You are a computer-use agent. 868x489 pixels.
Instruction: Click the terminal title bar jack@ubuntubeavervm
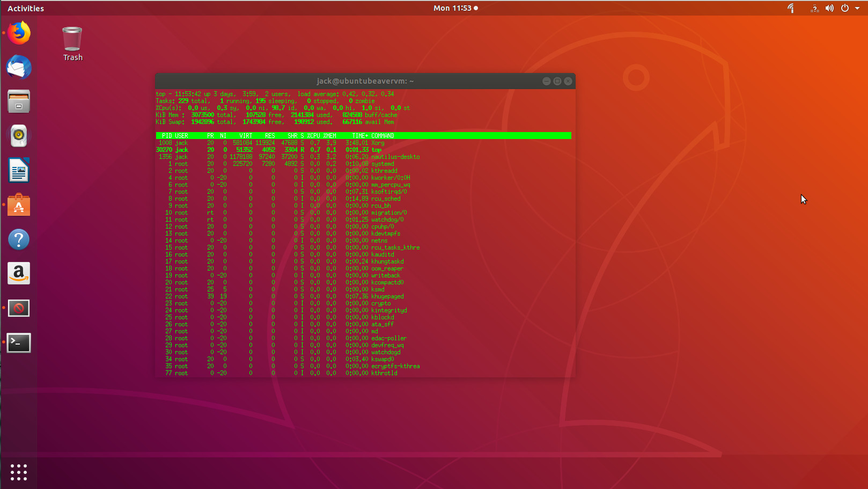click(365, 81)
